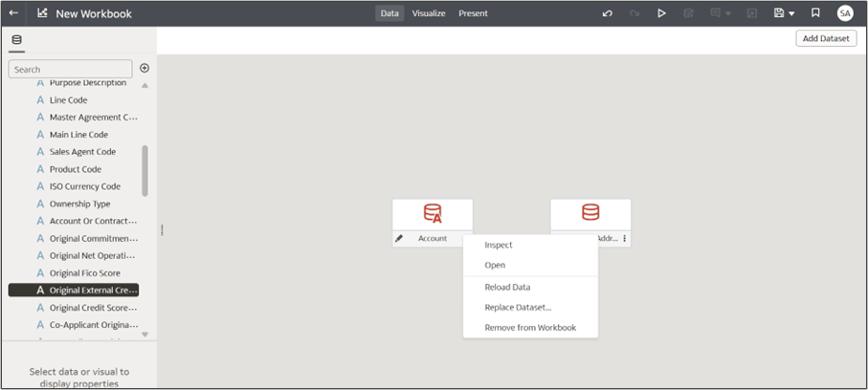Choose Remove from Workbook menu item

point(530,328)
